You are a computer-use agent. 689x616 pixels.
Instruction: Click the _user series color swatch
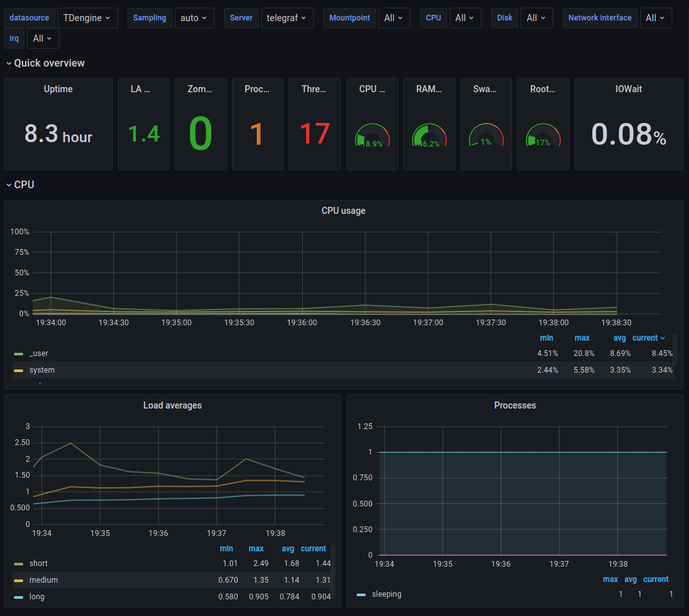19,353
